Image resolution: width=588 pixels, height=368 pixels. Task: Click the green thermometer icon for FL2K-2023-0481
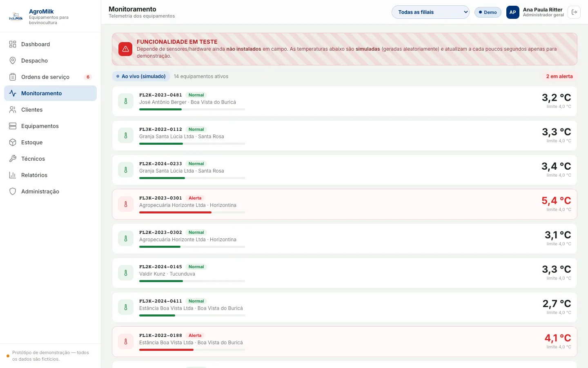[126, 101]
